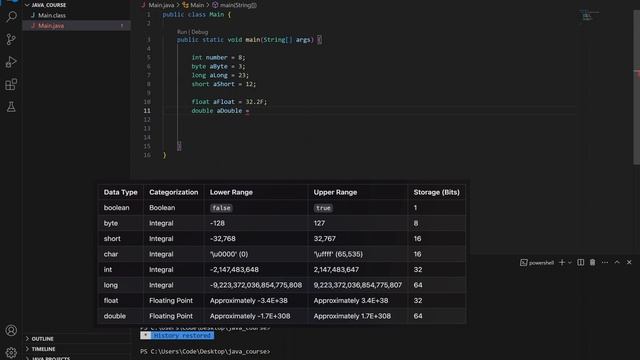
Task: Open the Run and Debug view
Action: 11,62
